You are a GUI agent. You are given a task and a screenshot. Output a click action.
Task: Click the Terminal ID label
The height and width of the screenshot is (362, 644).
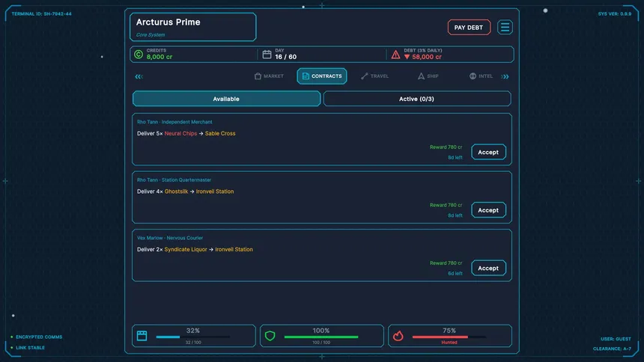click(x=41, y=14)
